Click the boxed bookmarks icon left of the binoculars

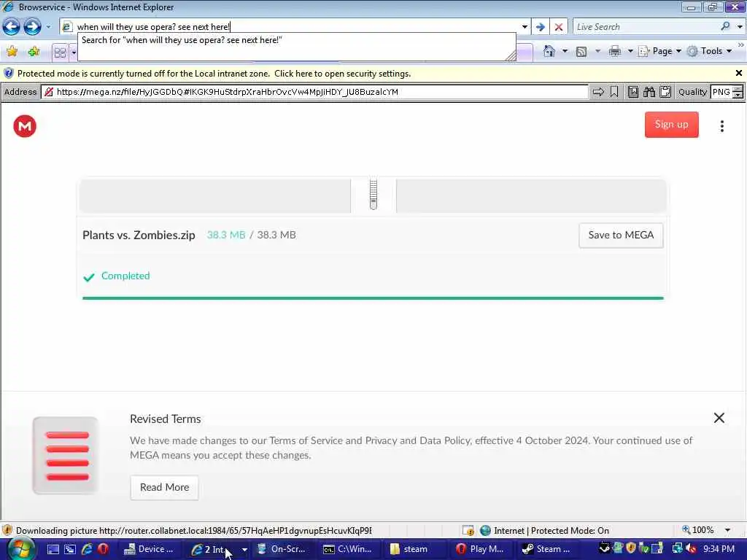point(633,92)
